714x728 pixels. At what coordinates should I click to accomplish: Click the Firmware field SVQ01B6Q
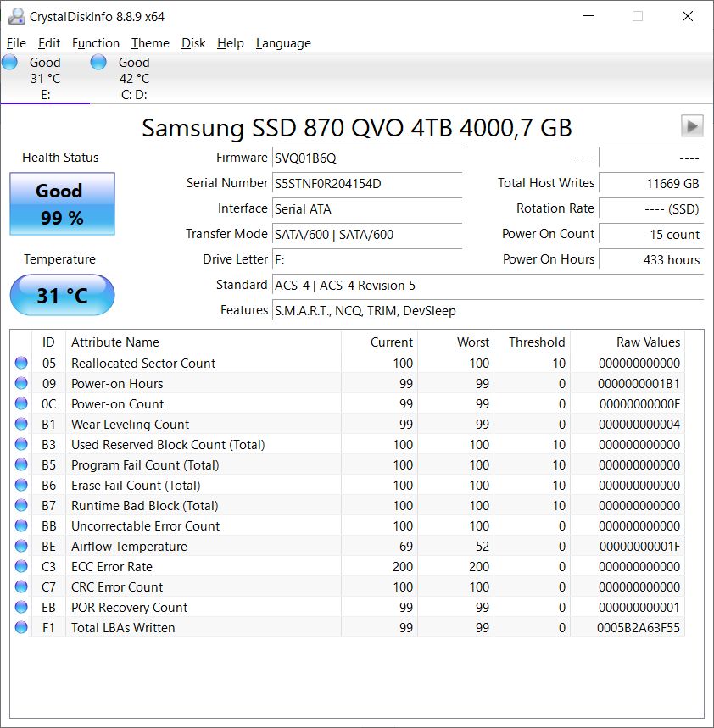pyautogui.click(x=367, y=158)
